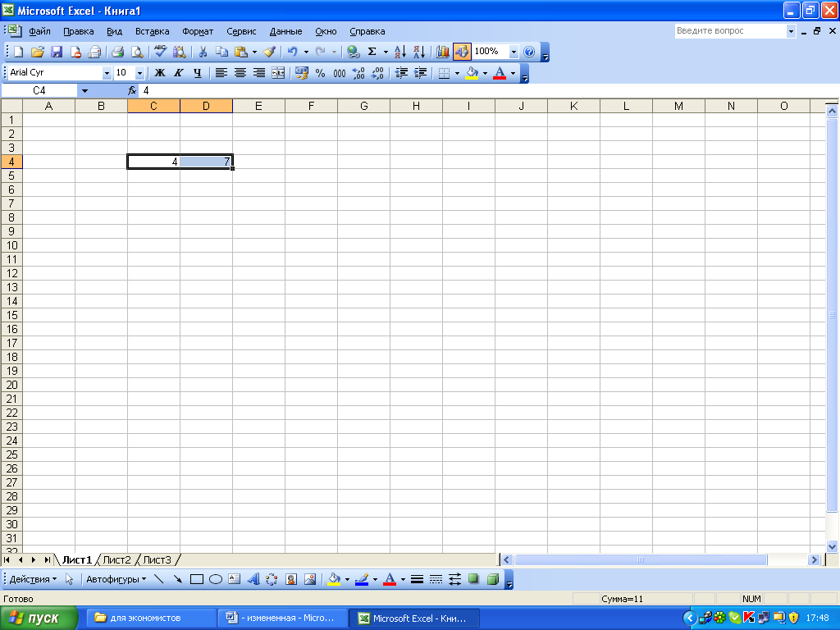Save the workbook with diskette icon
The height and width of the screenshot is (630, 840).
57,52
